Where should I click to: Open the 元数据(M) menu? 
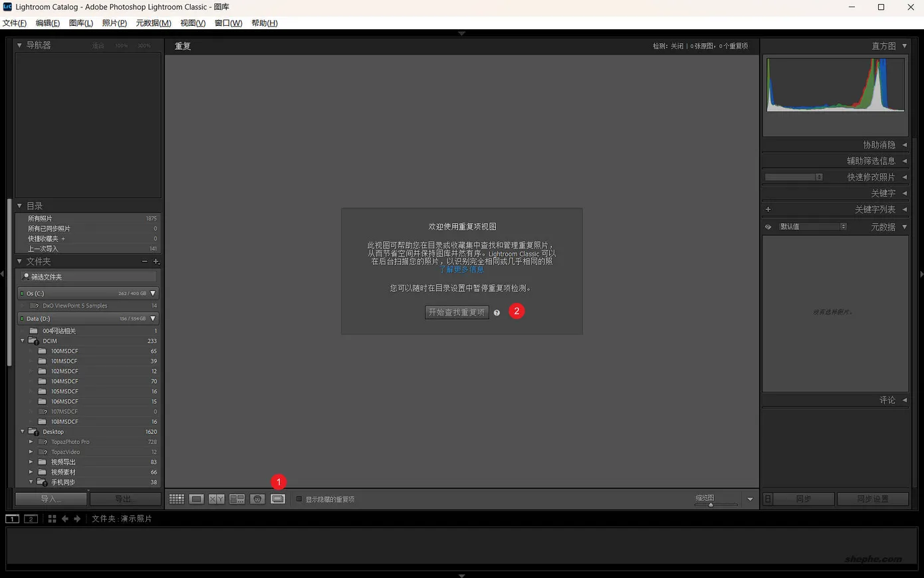(154, 23)
